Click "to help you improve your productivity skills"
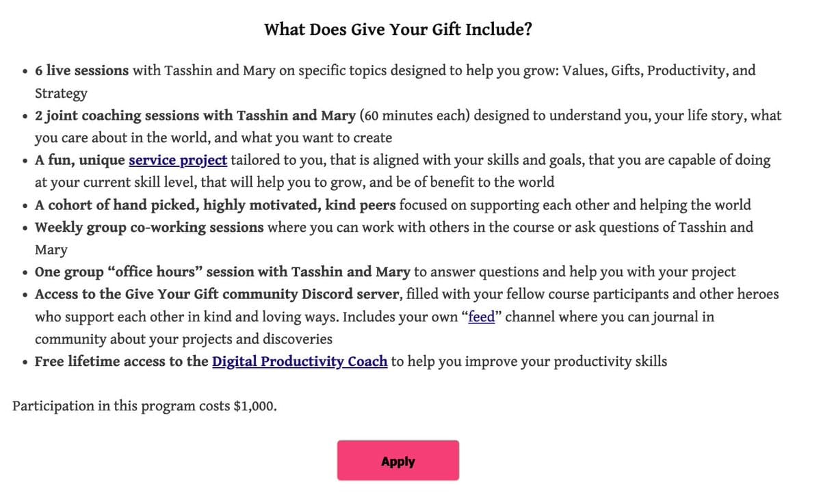This screenshot has height=504, width=821. click(x=529, y=361)
